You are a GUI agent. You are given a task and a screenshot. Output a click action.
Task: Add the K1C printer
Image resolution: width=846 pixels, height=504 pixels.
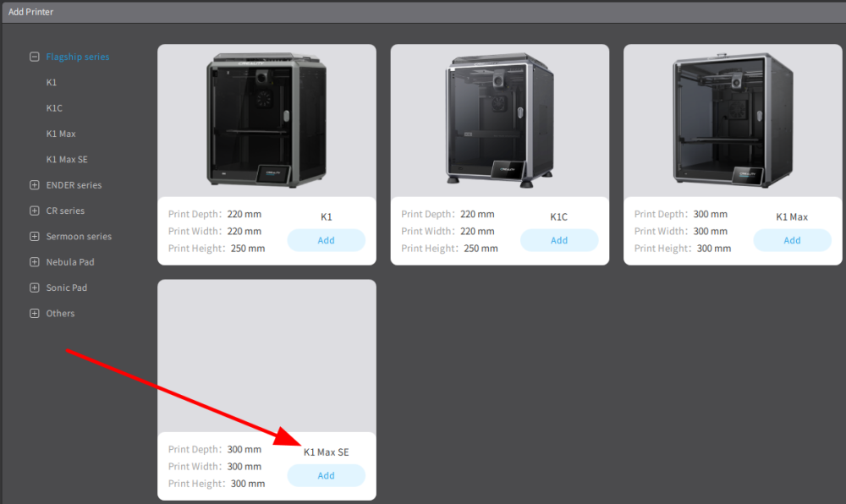tap(559, 240)
